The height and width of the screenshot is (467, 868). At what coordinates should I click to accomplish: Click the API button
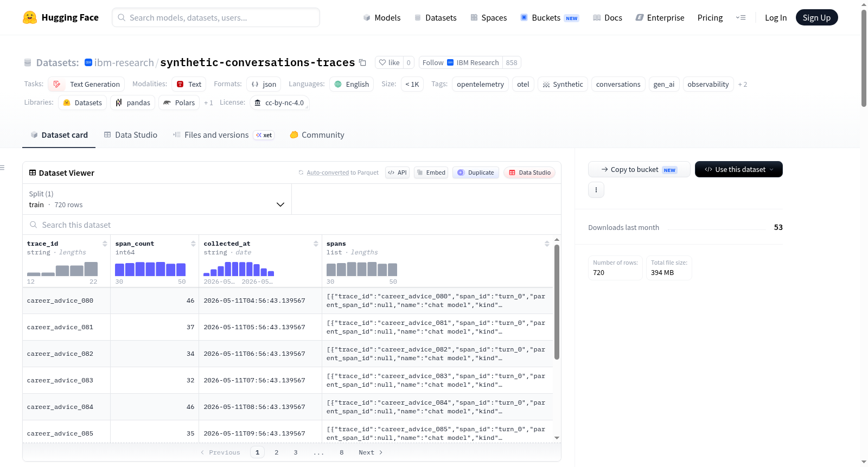point(397,172)
